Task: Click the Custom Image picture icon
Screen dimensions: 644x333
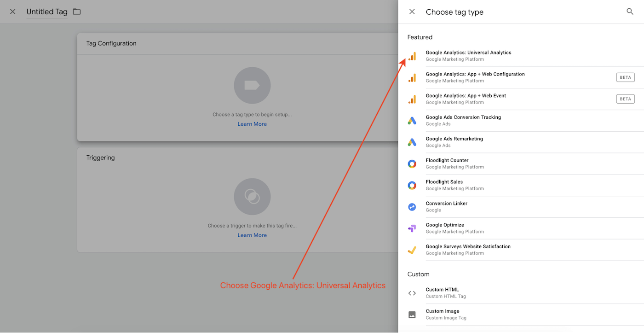Action: point(412,315)
